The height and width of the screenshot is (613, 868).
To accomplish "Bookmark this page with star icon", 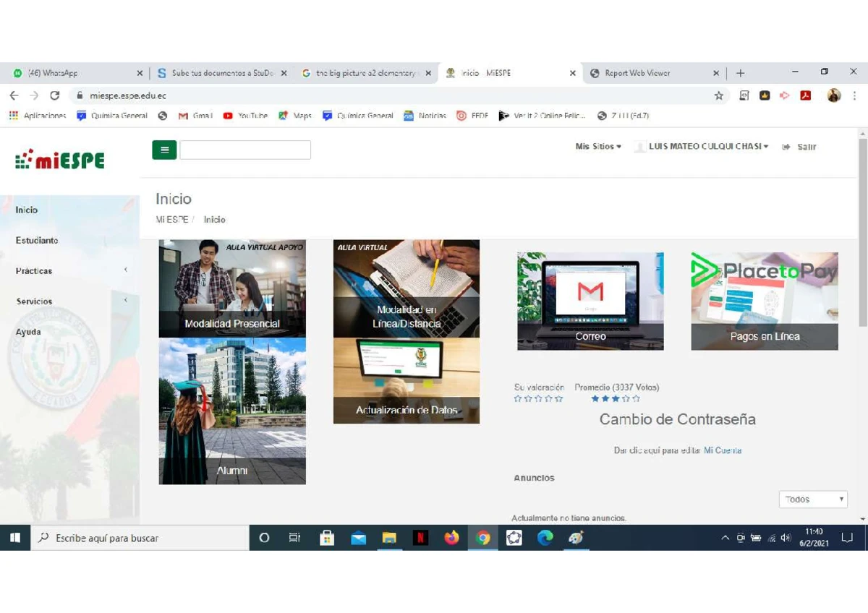I will coord(718,95).
